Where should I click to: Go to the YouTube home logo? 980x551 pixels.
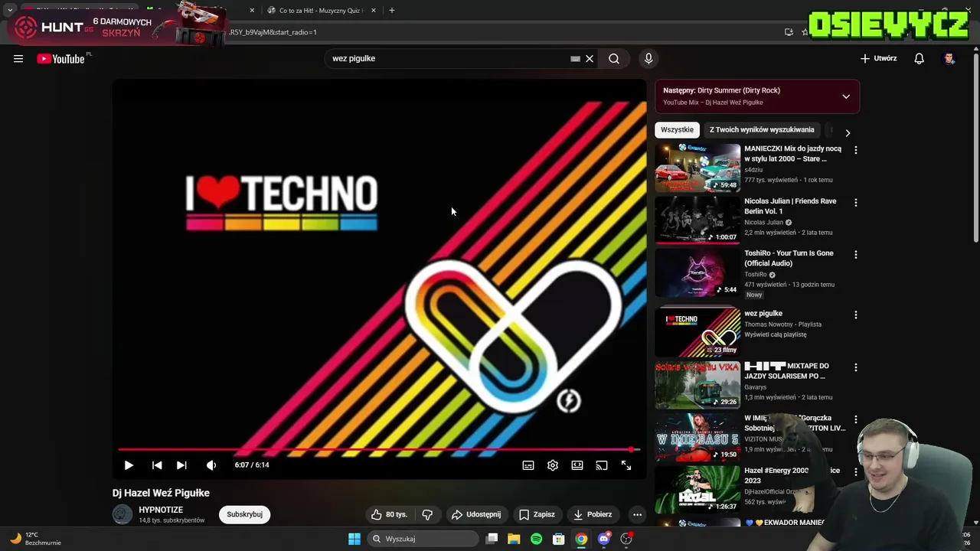tap(60, 59)
